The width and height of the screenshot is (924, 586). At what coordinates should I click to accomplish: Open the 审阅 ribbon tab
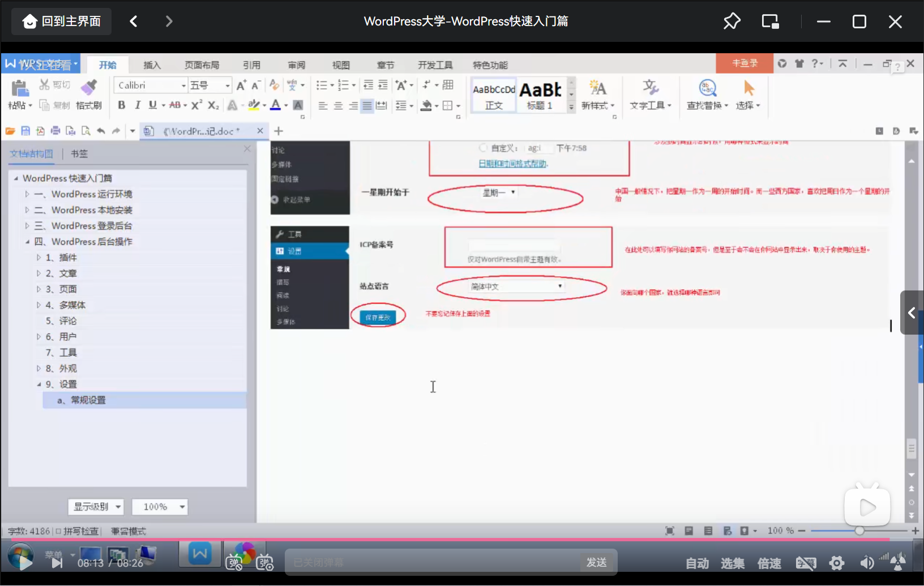click(x=296, y=65)
